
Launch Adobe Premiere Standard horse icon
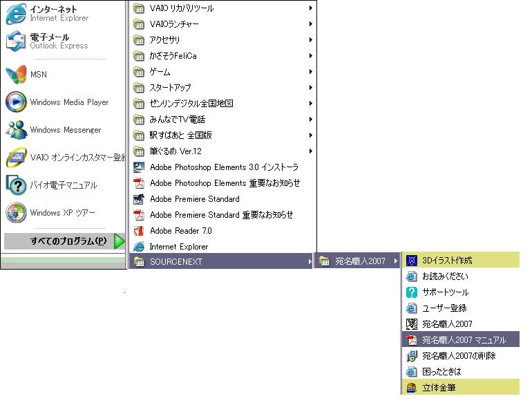[139, 199]
